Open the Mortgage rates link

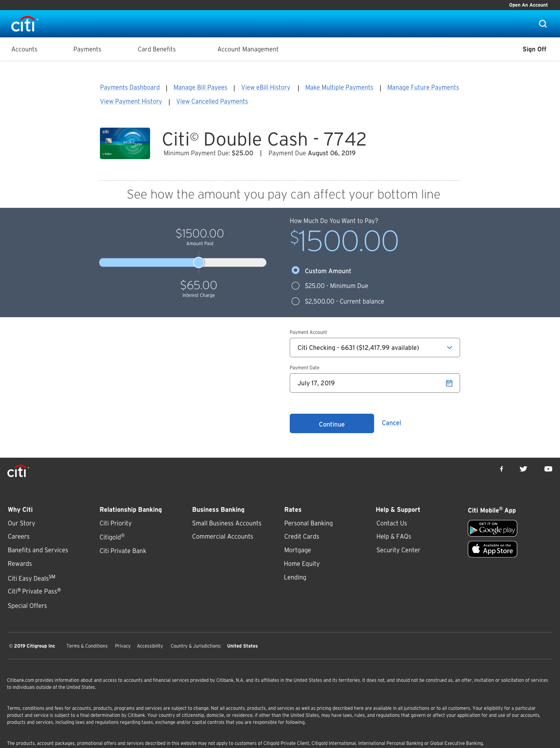point(297,550)
